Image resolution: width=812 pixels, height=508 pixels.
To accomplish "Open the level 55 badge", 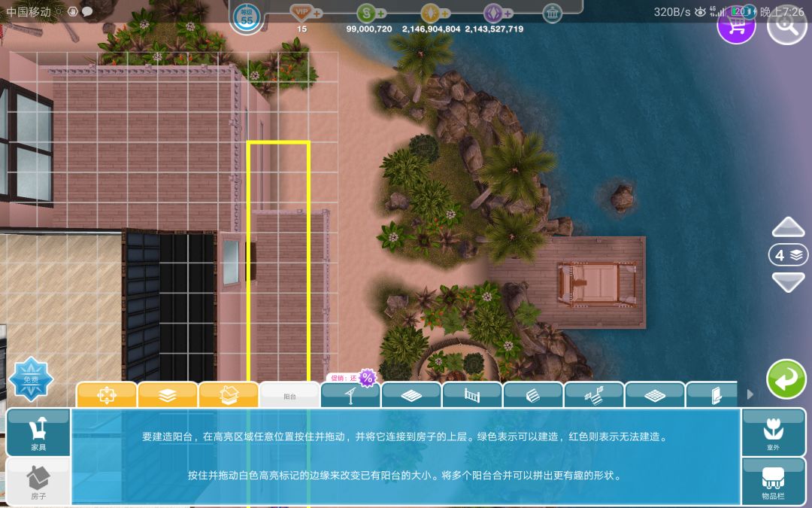I will pos(247,17).
